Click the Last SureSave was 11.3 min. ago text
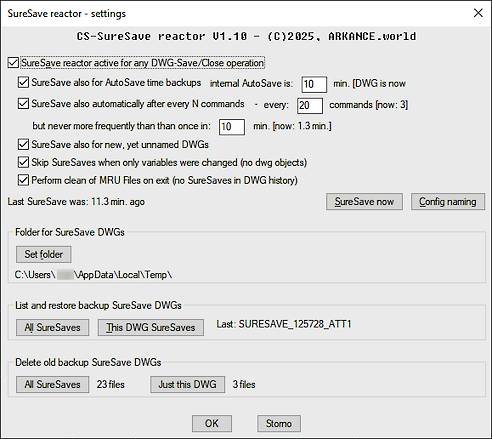 tap(76, 202)
